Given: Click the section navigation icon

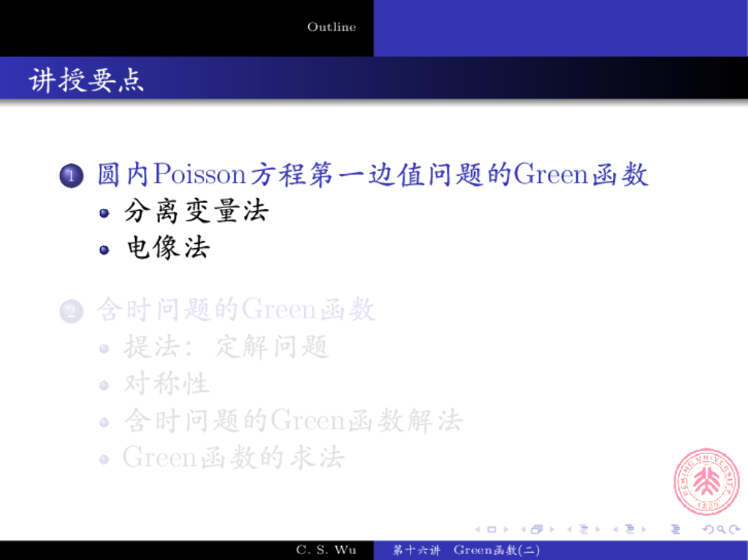Looking at the screenshot, I should pyautogui.click(x=630, y=529).
